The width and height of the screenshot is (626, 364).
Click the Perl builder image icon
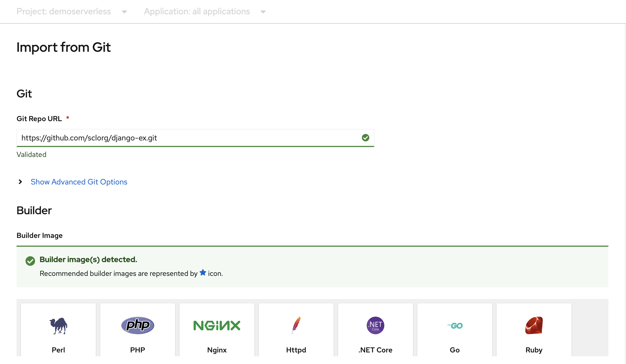pos(58,325)
